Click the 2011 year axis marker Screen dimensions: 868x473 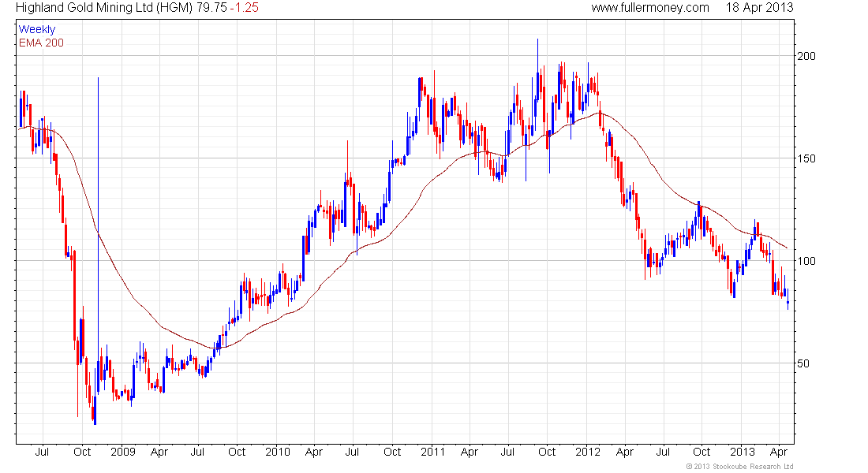[433, 452]
